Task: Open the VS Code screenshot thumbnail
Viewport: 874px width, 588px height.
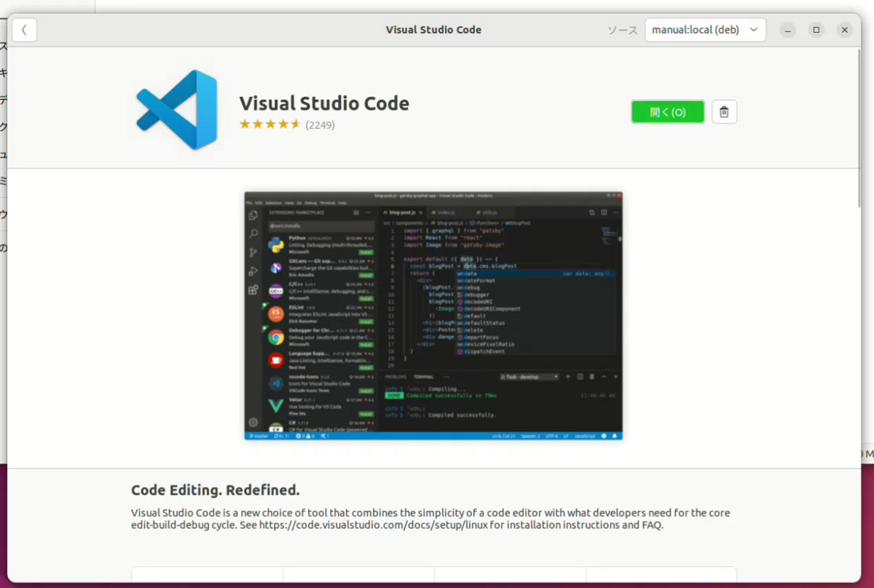Action: pos(433,316)
